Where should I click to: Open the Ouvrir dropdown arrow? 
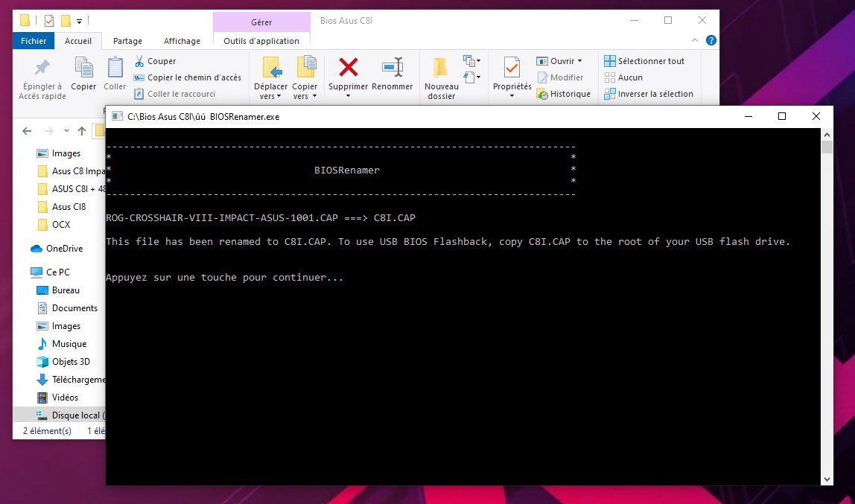coord(579,61)
